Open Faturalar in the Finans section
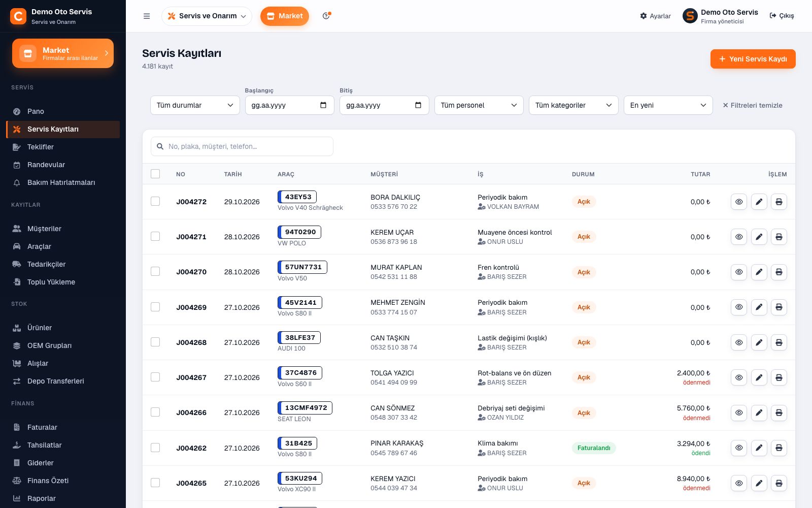 point(63,427)
